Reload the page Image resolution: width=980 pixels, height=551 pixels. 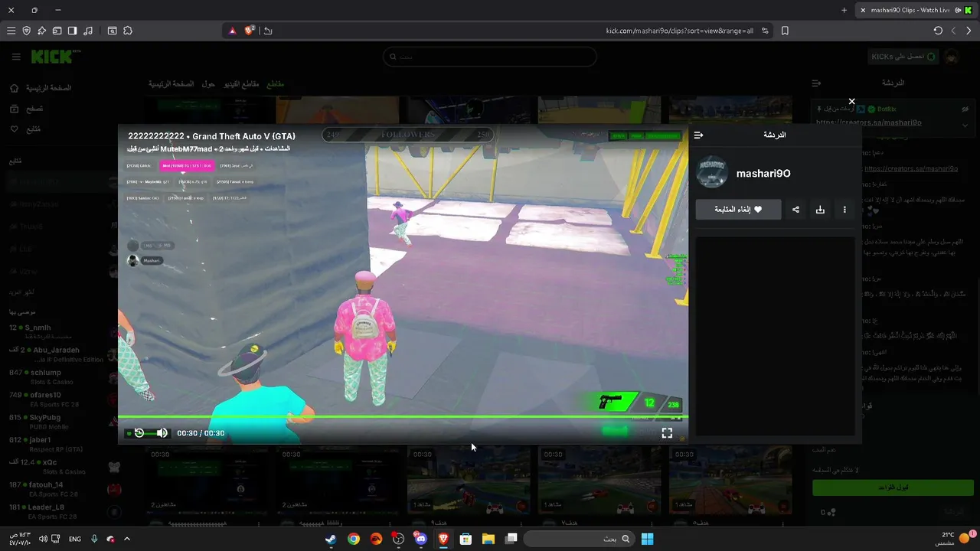tap(938, 31)
